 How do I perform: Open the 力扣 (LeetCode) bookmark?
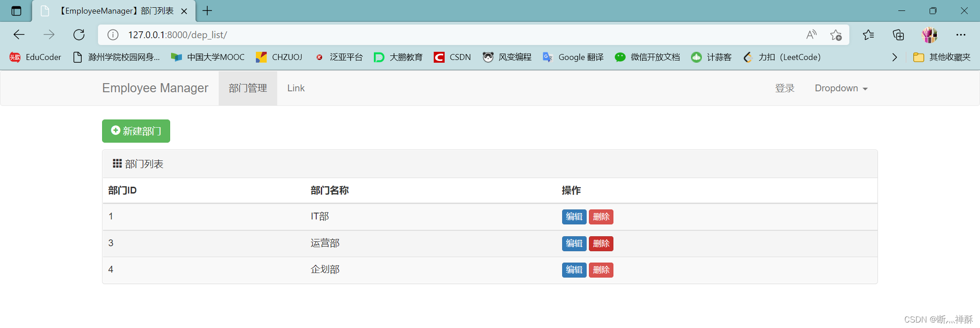pyautogui.click(x=782, y=57)
